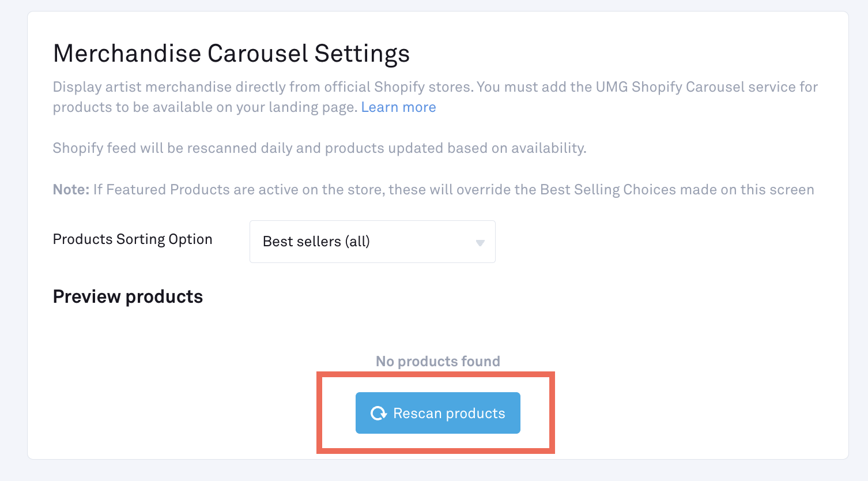
Task: Click the Rescan products button
Action: 438,413
